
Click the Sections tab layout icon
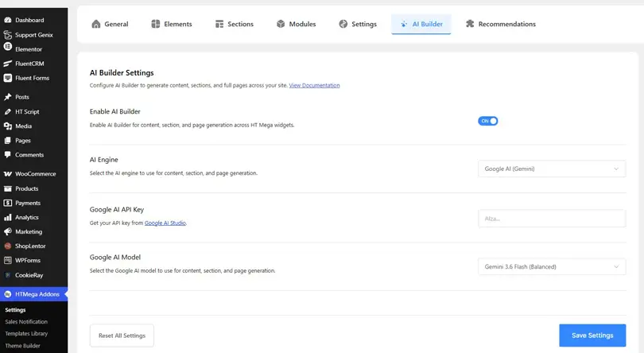(x=219, y=24)
